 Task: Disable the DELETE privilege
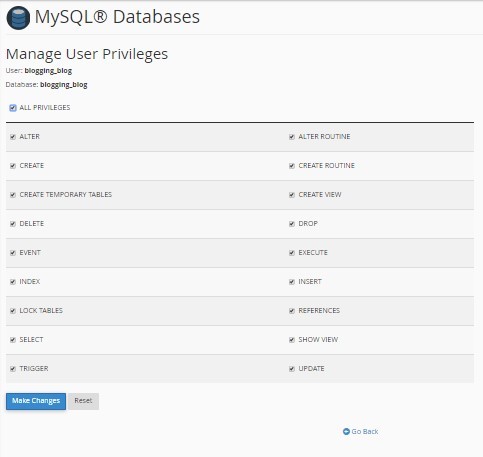[13, 224]
